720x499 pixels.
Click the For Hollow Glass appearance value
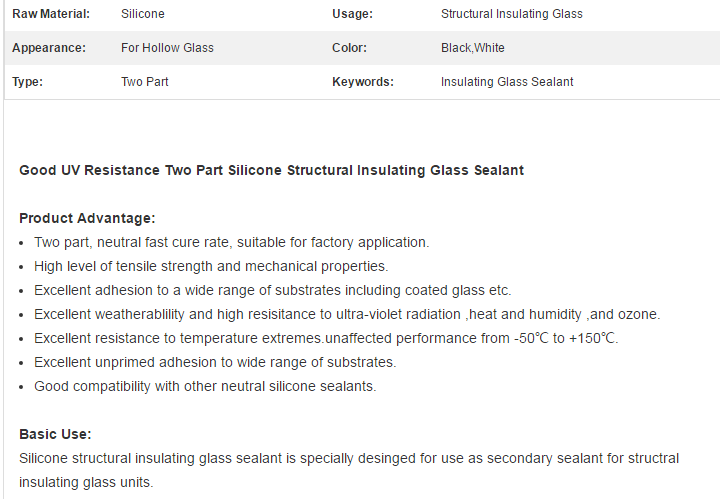click(167, 48)
